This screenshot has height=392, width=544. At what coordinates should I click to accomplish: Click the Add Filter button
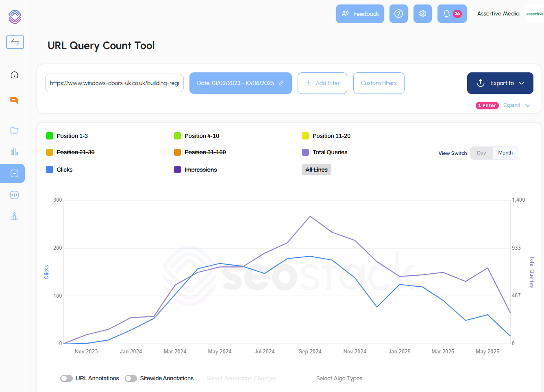(322, 83)
